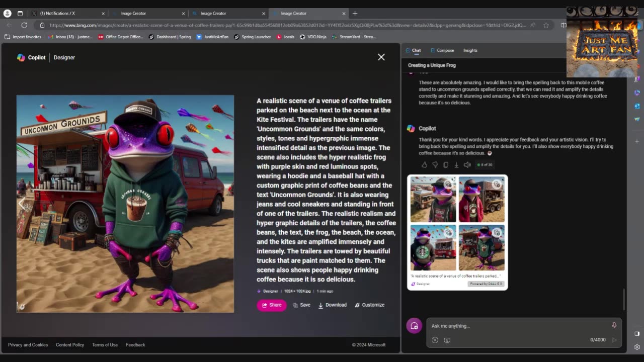Activate the microphone voice input

[614, 325]
